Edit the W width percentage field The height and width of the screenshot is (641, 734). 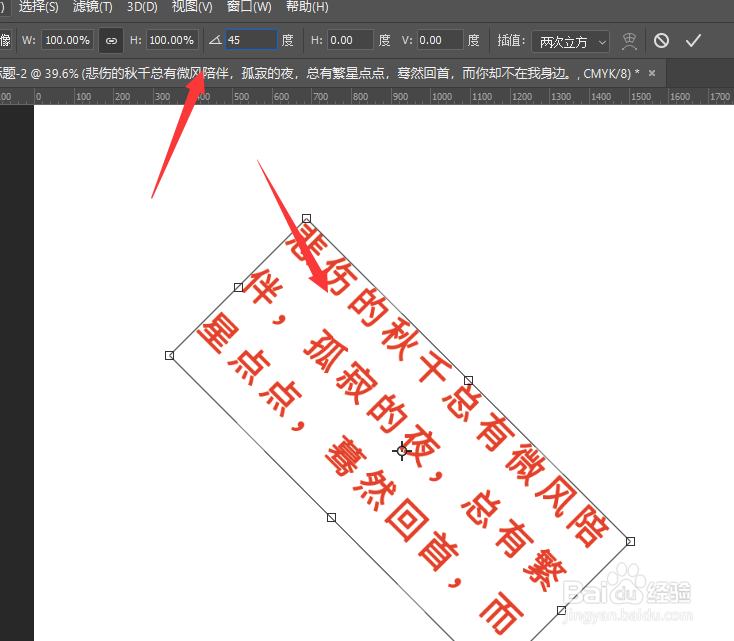point(67,40)
